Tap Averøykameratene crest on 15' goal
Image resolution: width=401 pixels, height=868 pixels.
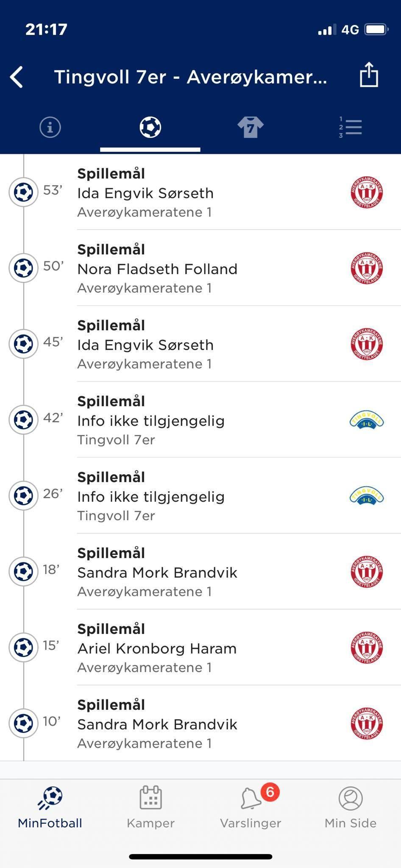tap(367, 648)
